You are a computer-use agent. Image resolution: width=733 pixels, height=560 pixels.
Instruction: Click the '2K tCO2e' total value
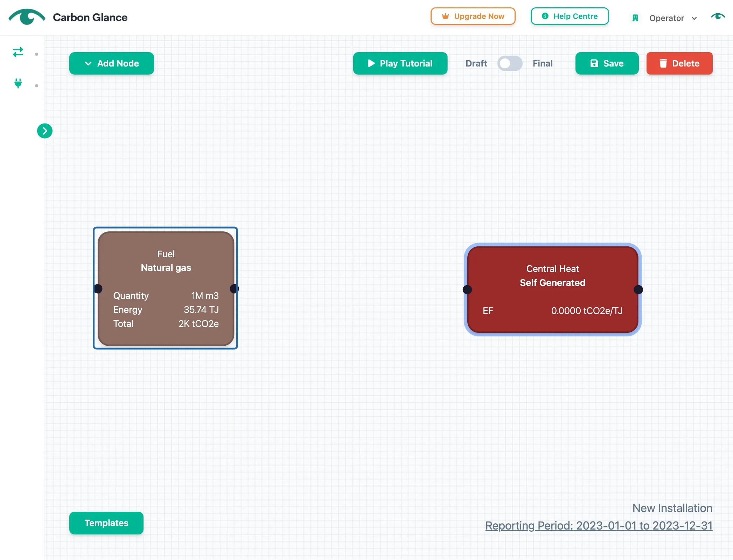click(198, 324)
